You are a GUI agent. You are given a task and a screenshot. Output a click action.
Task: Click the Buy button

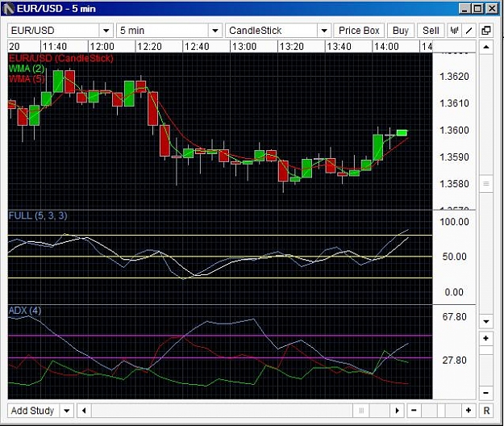(x=401, y=31)
